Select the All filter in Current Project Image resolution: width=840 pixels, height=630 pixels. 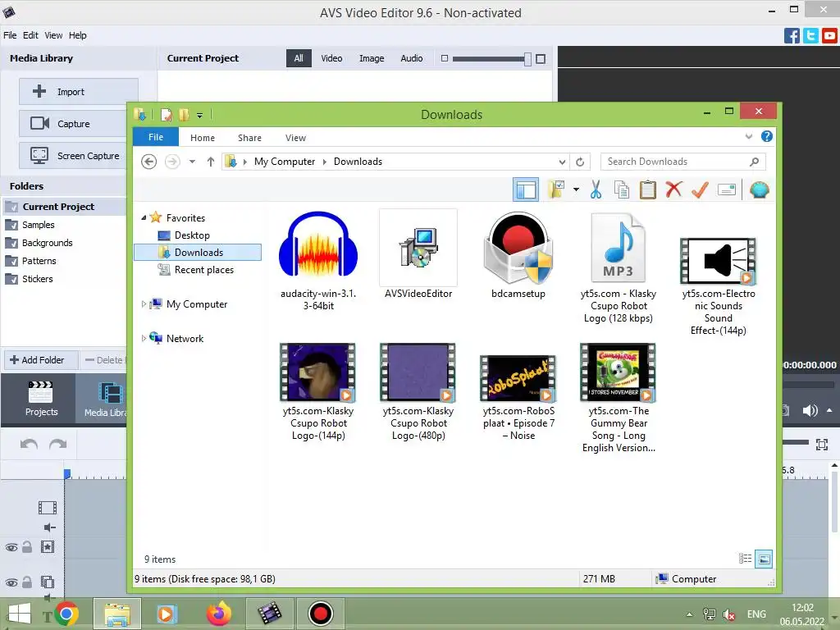[299, 58]
